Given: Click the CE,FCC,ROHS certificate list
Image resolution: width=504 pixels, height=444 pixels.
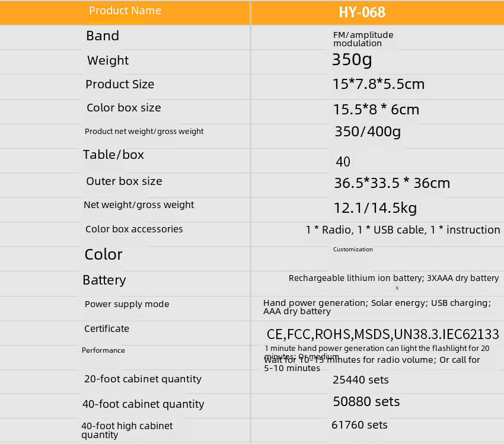Looking at the screenshot, I should coord(383,334).
